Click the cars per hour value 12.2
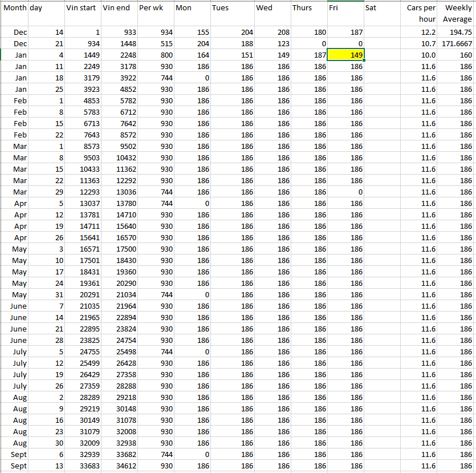 click(x=420, y=33)
